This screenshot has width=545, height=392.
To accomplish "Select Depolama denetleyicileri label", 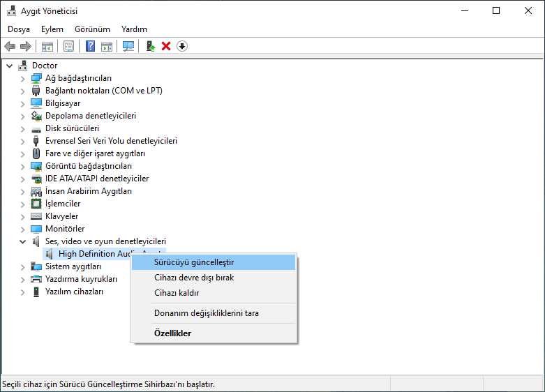I will 91,116.
